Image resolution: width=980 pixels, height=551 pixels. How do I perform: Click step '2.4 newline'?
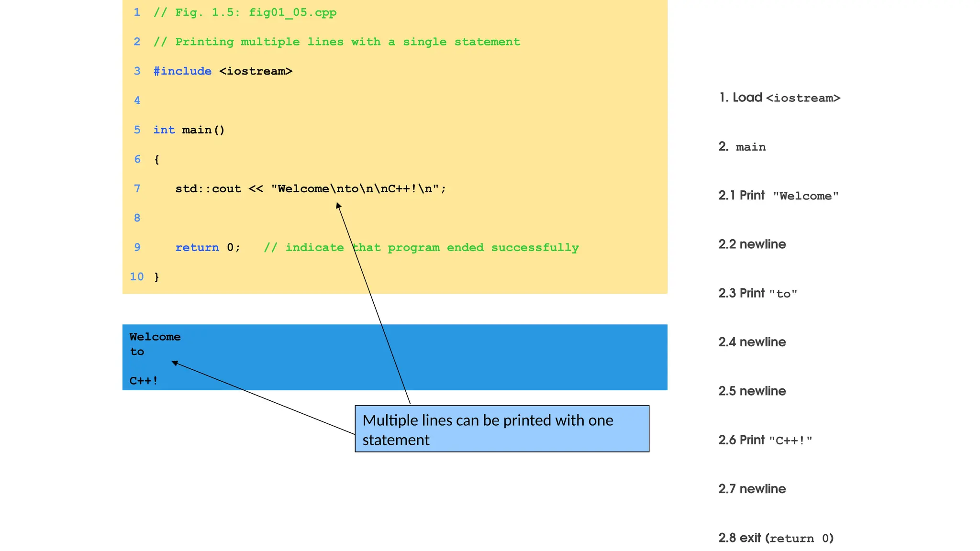coord(752,342)
